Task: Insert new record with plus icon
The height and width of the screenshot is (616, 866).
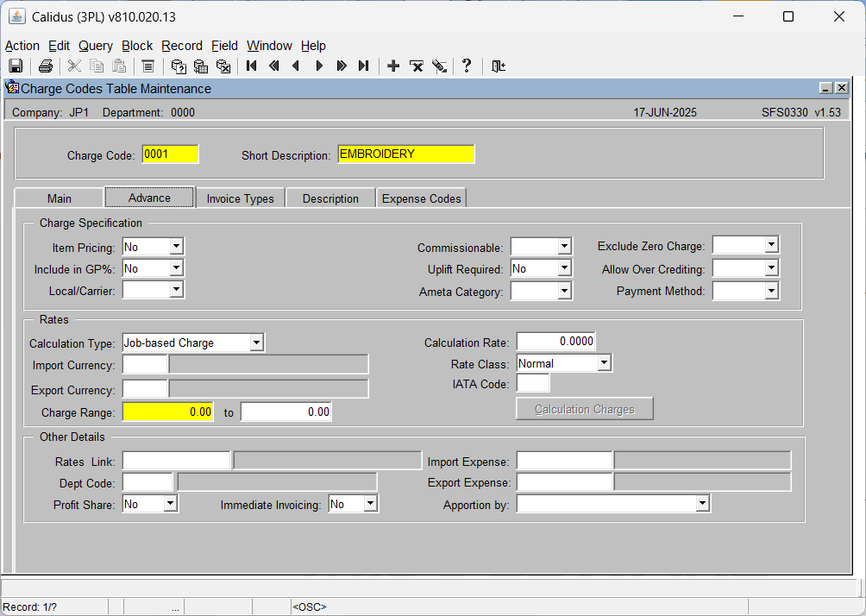Action: [x=393, y=66]
